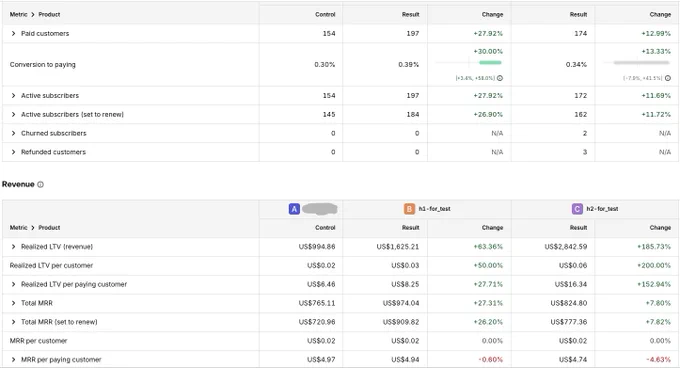The width and height of the screenshot is (680, 368).
Task: Click the gray confidence bar for +13.33%
Action: (x=641, y=63)
